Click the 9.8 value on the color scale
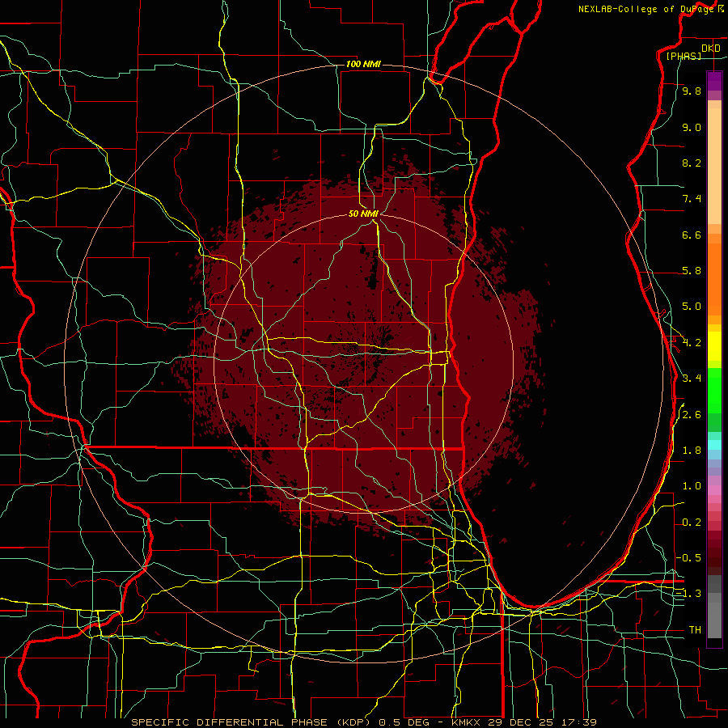Image resolution: width=728 pixels, height=728 pixels. (x=692, y=91)
